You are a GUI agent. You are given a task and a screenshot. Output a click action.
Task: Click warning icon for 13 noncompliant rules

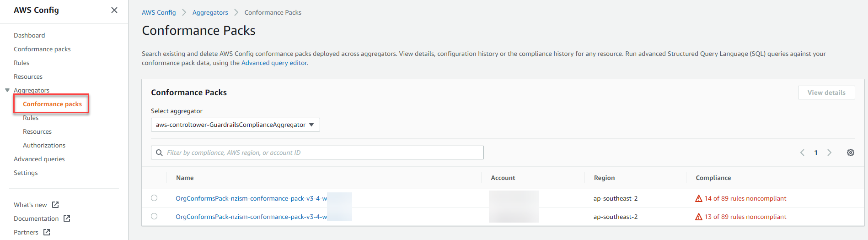[698, 217]
